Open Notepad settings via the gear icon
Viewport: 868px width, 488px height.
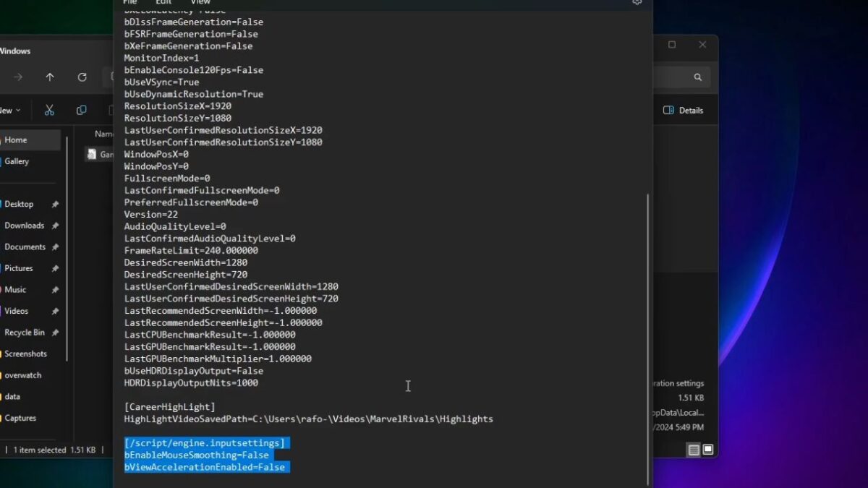tap(637, 3)
